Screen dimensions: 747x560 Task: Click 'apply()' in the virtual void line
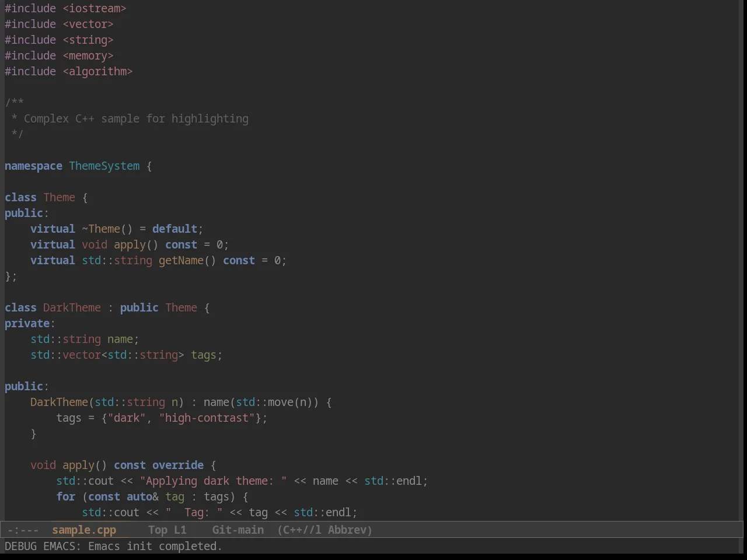point(136,244)
